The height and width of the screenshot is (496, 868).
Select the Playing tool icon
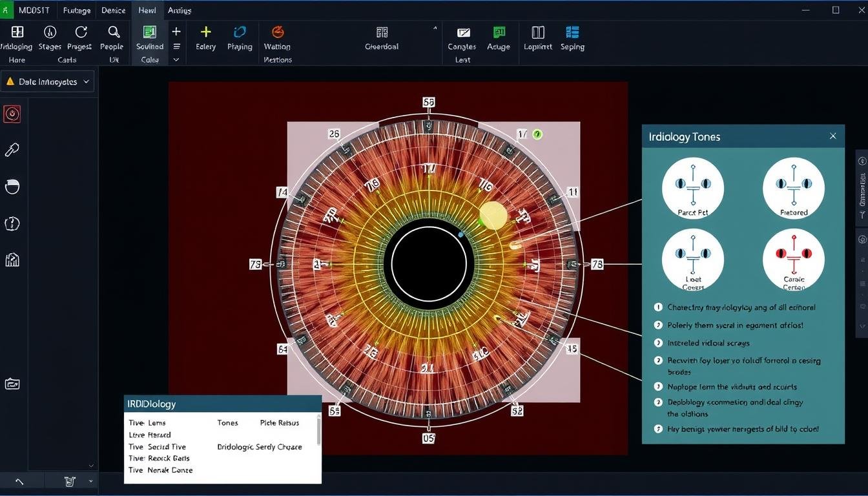point(240,32)
